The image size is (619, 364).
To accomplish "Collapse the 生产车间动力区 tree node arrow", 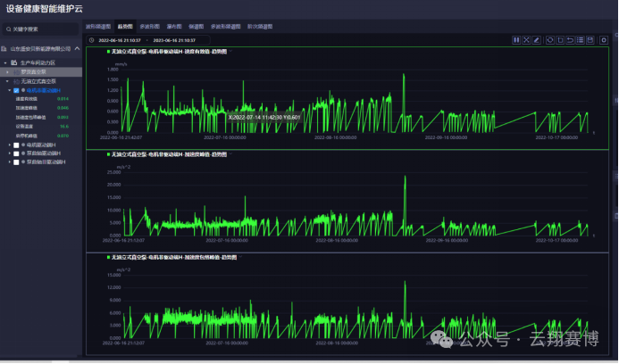I will [x=5, y=62].
